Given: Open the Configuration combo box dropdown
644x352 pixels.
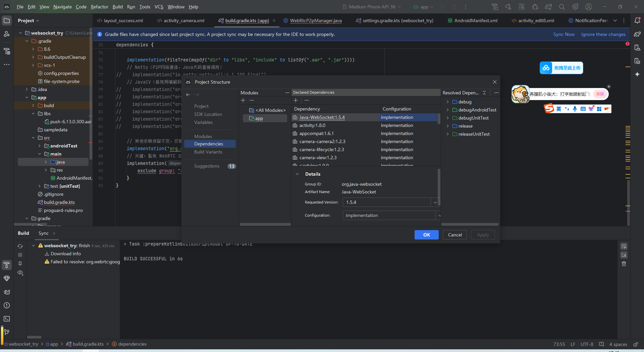Looking at the screenshot, I should point(439,215).
